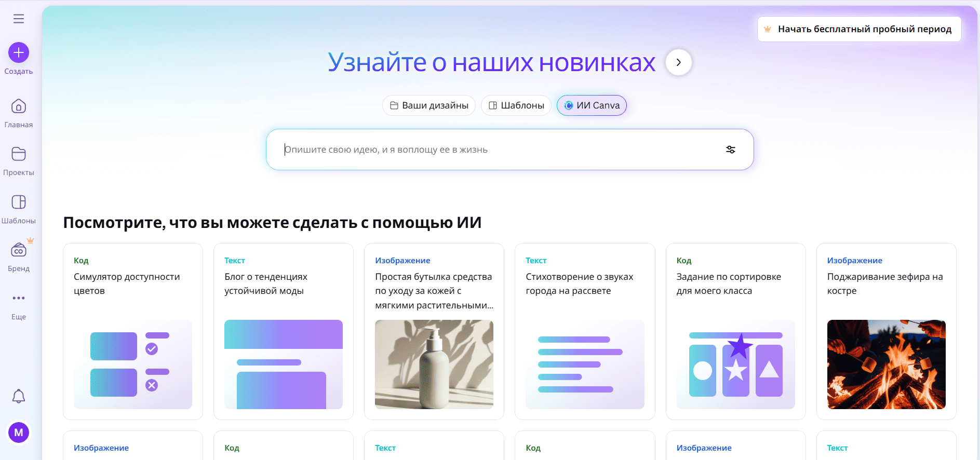The width and height of the screenshot is (980, 460).
Task: Go to Главная home icon
Action: [x=19, y=106]
